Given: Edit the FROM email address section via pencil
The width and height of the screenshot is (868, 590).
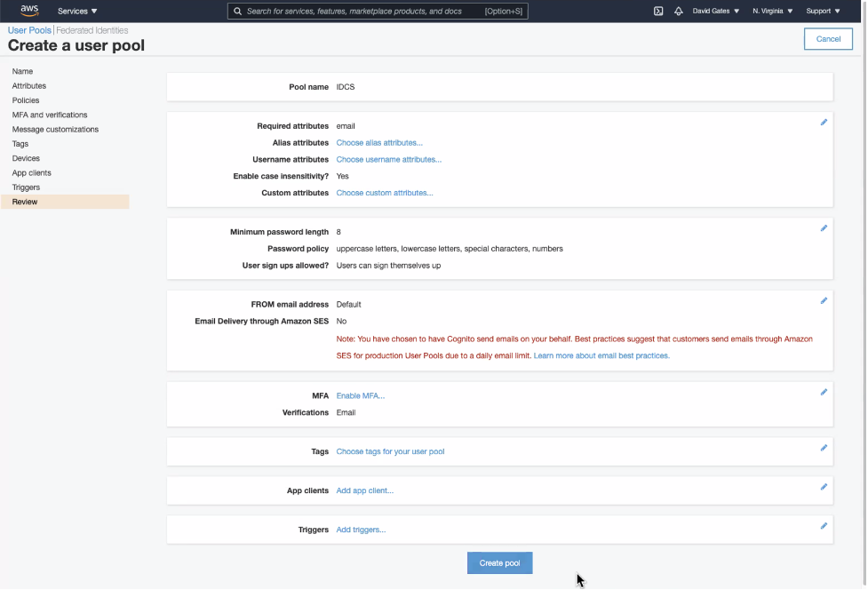Looking at the screenshot, I should [x=824, y=301].
